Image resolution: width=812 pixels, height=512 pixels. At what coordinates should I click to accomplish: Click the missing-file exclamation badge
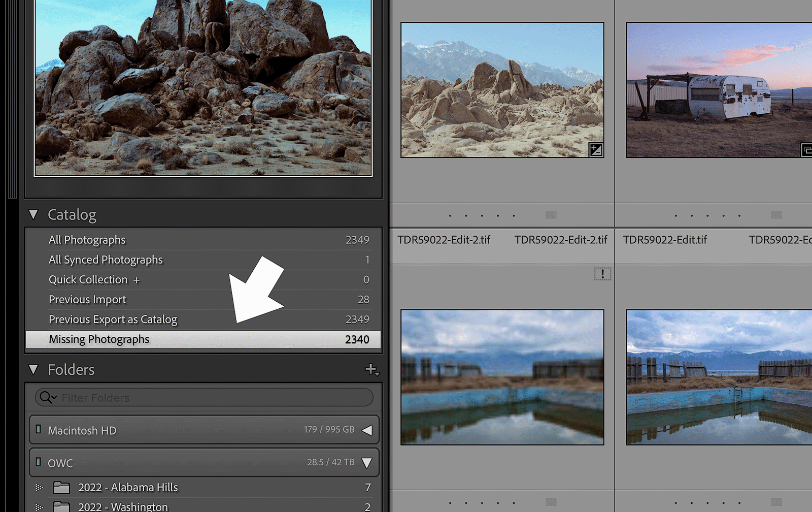pyautogui.click(x=601, y=273)
